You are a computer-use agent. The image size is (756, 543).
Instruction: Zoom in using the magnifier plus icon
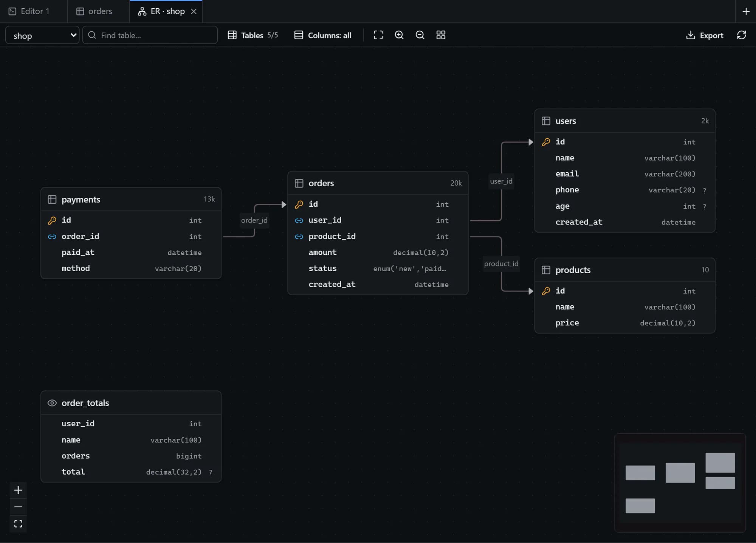[399, 35]
